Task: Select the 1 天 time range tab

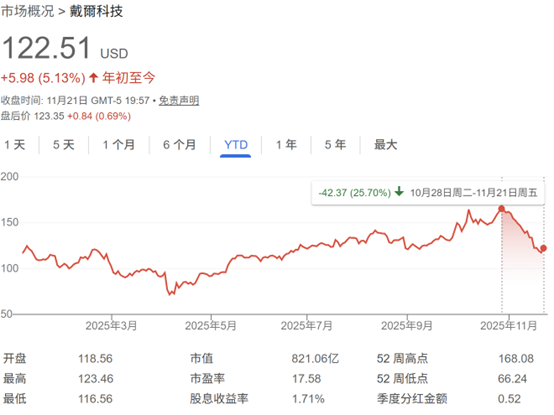Action: 15,145
